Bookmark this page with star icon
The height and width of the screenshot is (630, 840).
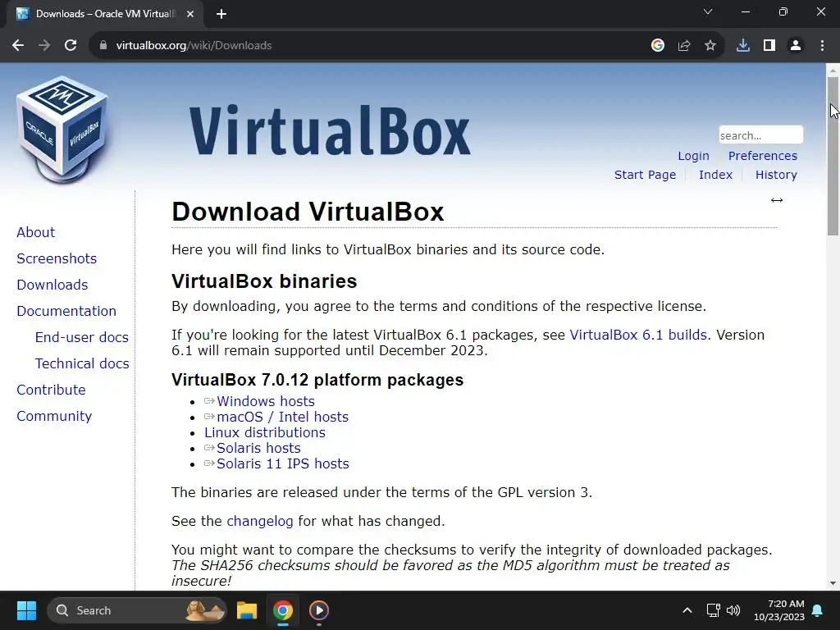click(710, 46)
